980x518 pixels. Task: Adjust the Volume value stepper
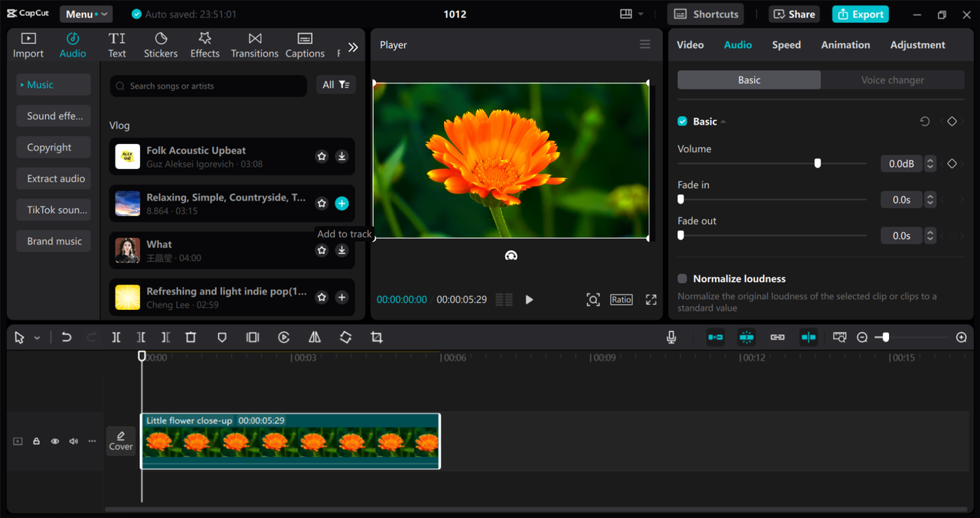coord(930,164)
